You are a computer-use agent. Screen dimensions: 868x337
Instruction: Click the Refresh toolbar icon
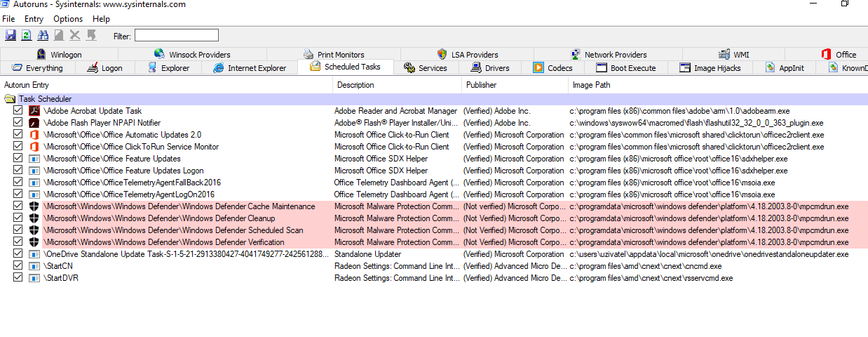point(26,35)
